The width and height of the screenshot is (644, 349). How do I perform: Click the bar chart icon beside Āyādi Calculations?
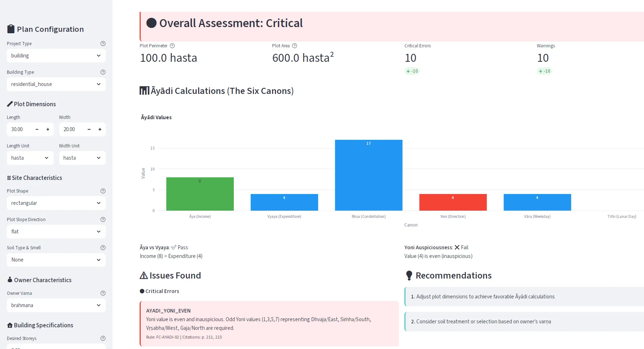click(144, 91)
